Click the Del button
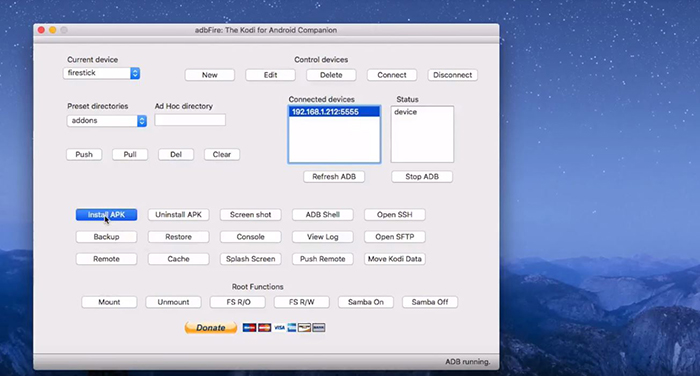The width and height of the screenshot is (700, 376). point(176,155)
